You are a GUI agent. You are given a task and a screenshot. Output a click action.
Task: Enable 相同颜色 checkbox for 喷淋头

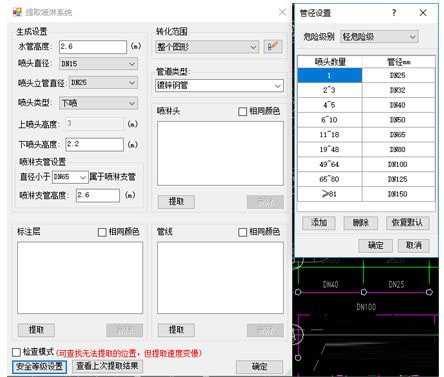pos(243,111)
